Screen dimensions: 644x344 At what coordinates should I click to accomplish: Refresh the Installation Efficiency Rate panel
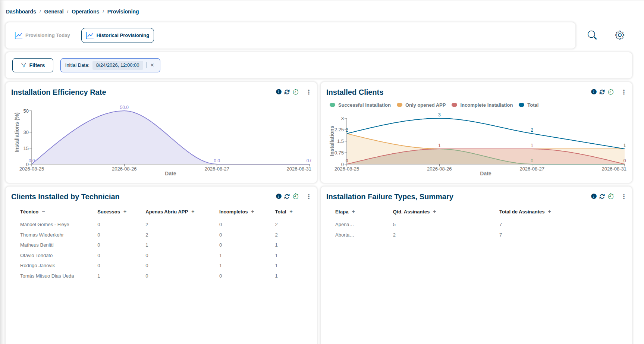[287, 92]
